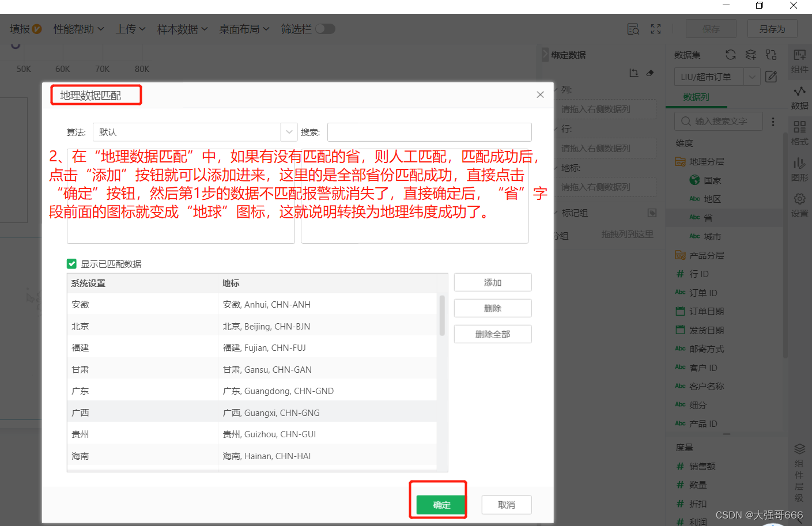
Task: Select the 安徽 row in matched list
Action: pyautogui.click(x=251, y=304)
